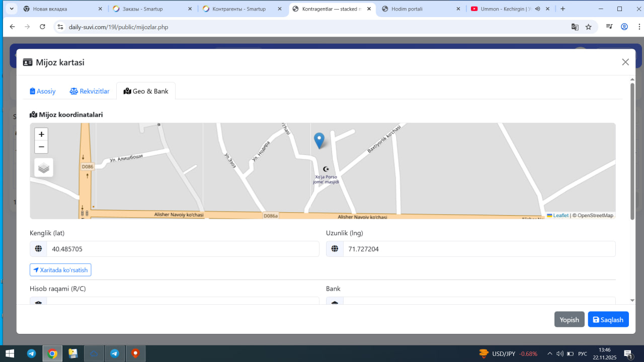The image size is (644, 362).
Task: Click the Baxtiyorlik ko'chasi street label
Action: pyautogui.click(x=384, y=139)
